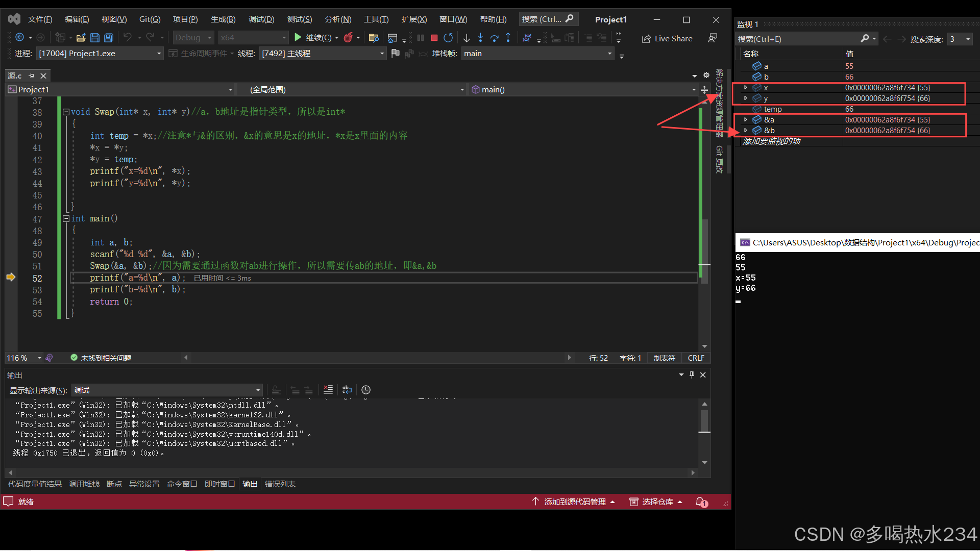The image size is (980, 551).
Task: Pin the 源.c tab
Action: (x=32, y=76)
